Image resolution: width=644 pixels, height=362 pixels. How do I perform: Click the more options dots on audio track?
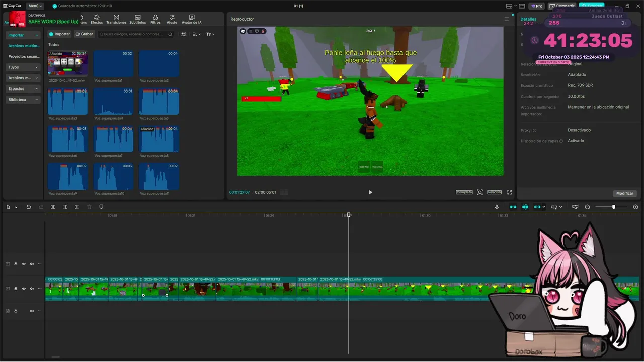pos(40,311)
